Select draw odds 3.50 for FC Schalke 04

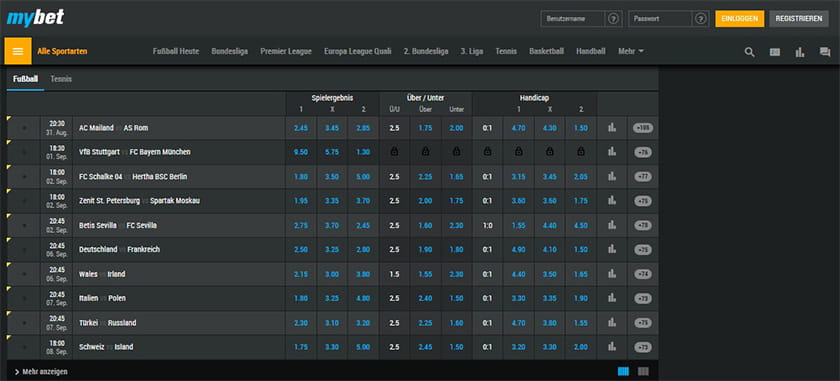coord(332,177)
